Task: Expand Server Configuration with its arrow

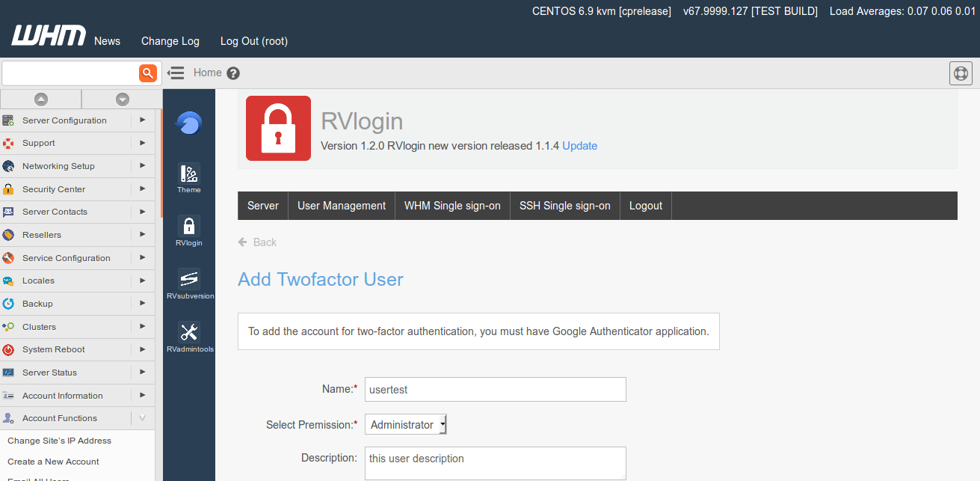Action: (142, 120)
